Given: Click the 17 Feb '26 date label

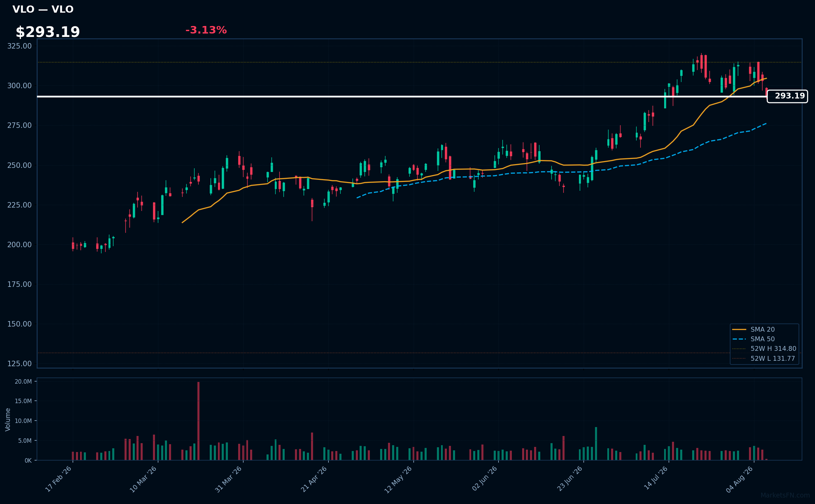Looking at the screenshot, I should point(59,479).
